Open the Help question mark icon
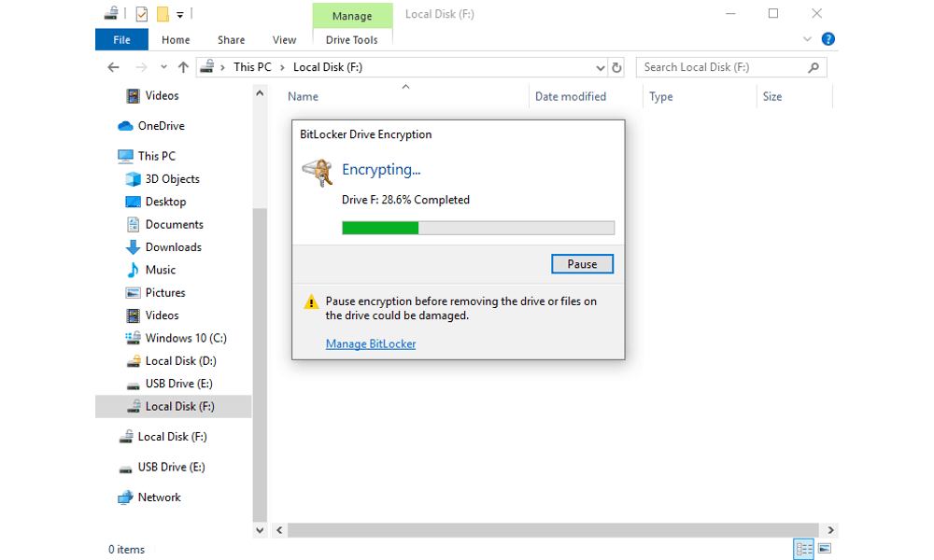 828,39
